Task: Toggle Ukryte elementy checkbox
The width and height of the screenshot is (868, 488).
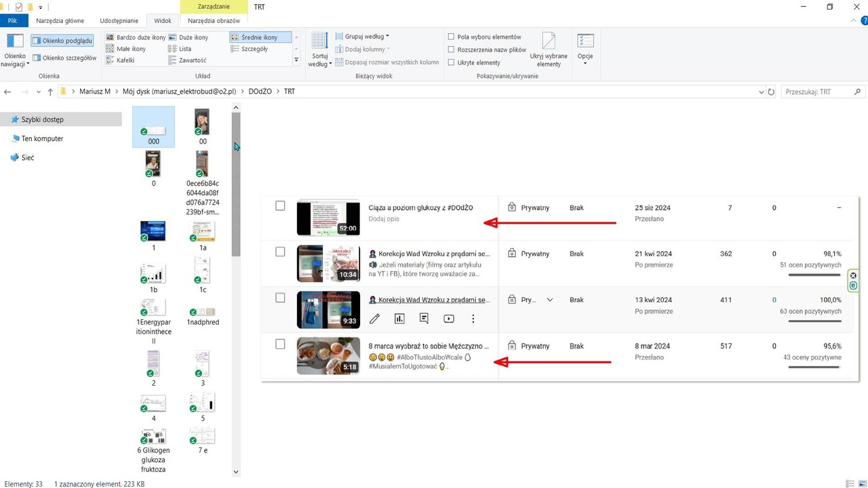Action: coord(451,62)
